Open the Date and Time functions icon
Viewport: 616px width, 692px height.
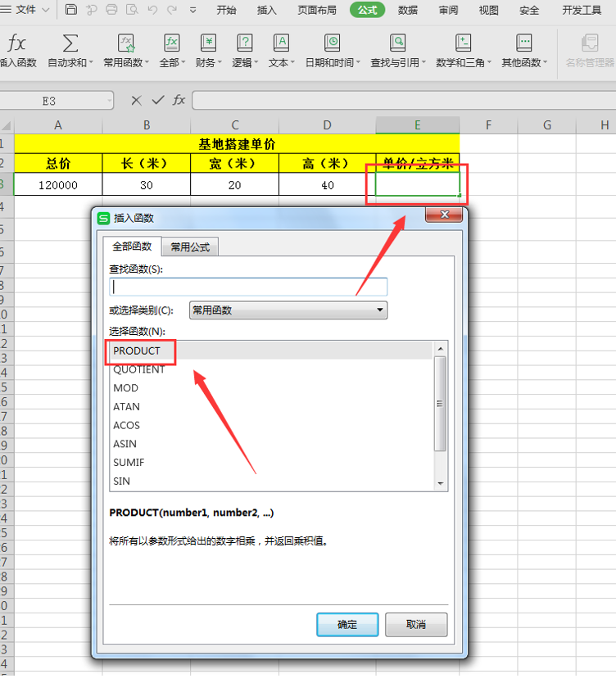coord(332,43)
